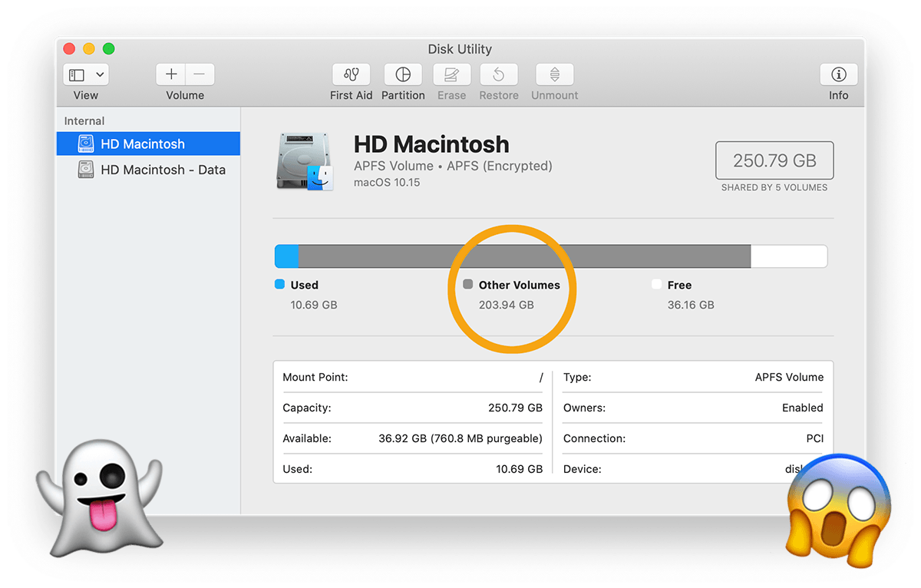
Task: Click the Owners value Enabled
Action: (803, 408)
